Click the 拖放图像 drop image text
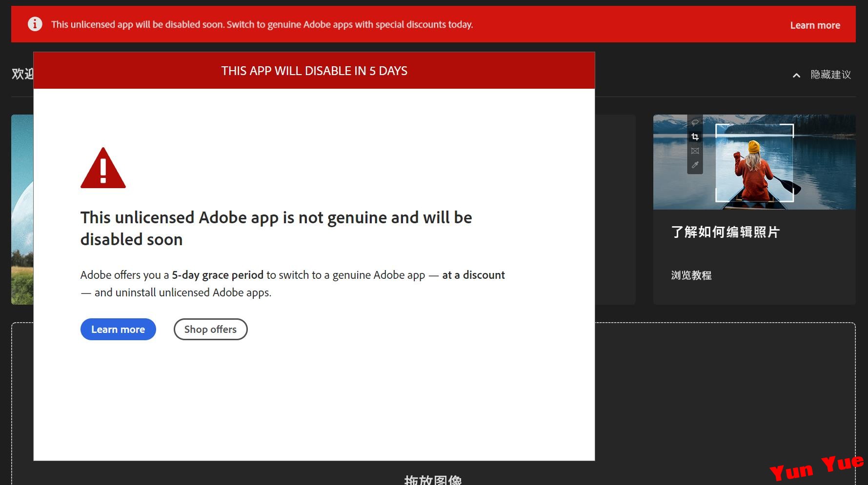The height and width of the screenshot is (485, 868). [x=433, y=480]
